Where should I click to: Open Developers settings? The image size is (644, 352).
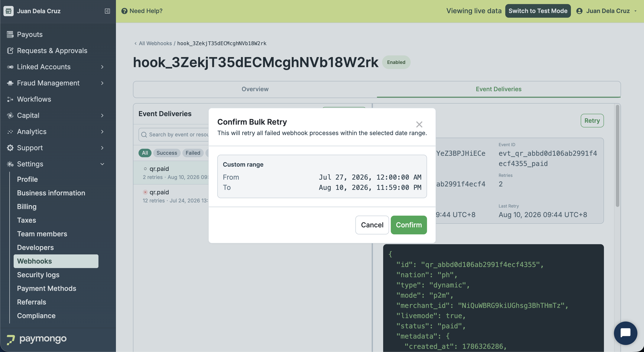coord(35,248)
